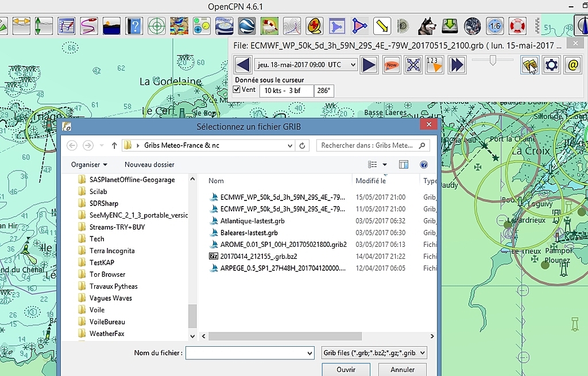Click the Ouvrir button
Image resolution: width=588 pixels, height=376 pixels.
pyautogui.click(x=346, y=370)
